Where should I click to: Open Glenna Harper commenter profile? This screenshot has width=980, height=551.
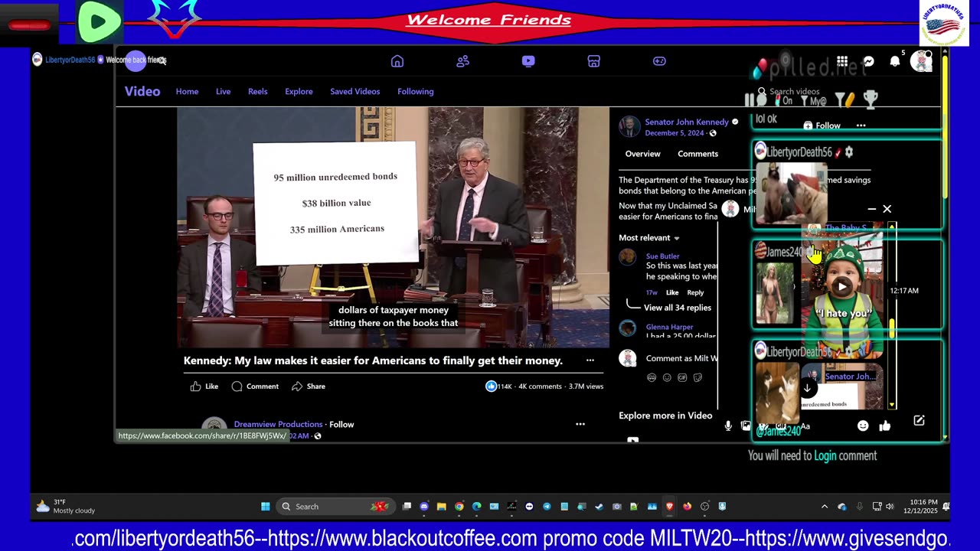[669, 327]
